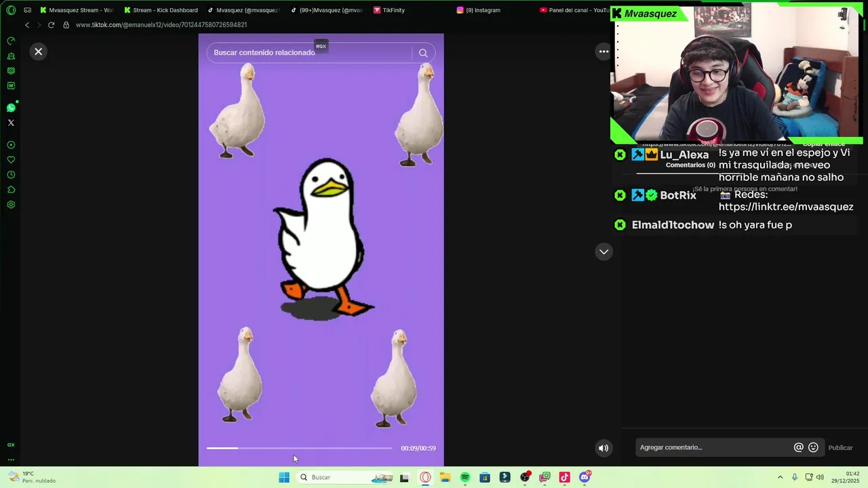Switch to Mvaasquez Stream Kick tab
This screenshot has width=868, height=488.
tap(76, 10)
